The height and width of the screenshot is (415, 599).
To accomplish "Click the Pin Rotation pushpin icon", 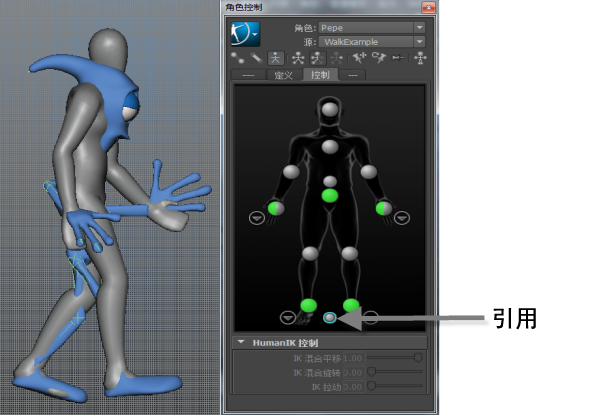I will pyautogui.click(x=379, y=58).
